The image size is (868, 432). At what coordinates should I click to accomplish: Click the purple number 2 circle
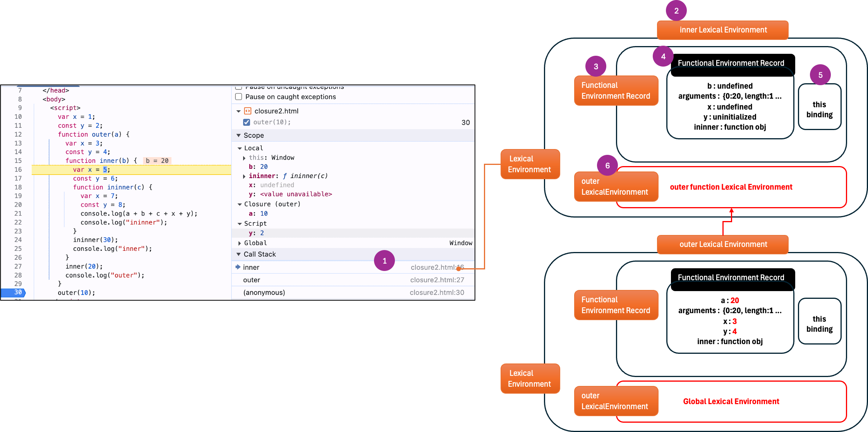pyautogui.click(x=676, y=11)
